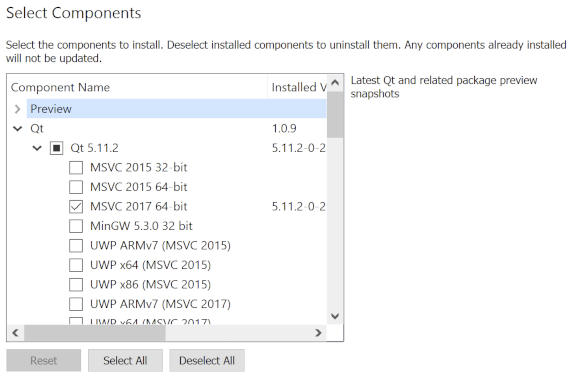Check UWP ARMv7 (MSVC 2017) box

(x=76, y=304)
